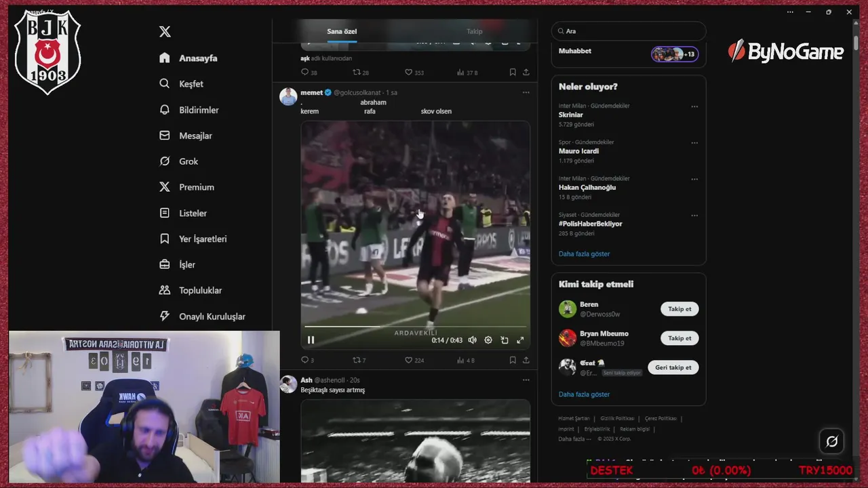Screen dimensions: 868x488
Task: Open more options on memet's post
Action: click(526, 92)
